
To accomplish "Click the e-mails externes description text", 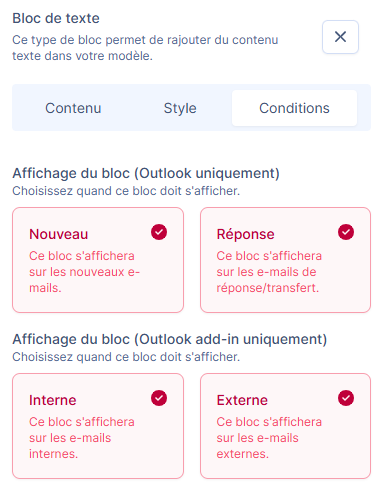I will (269, 438).
